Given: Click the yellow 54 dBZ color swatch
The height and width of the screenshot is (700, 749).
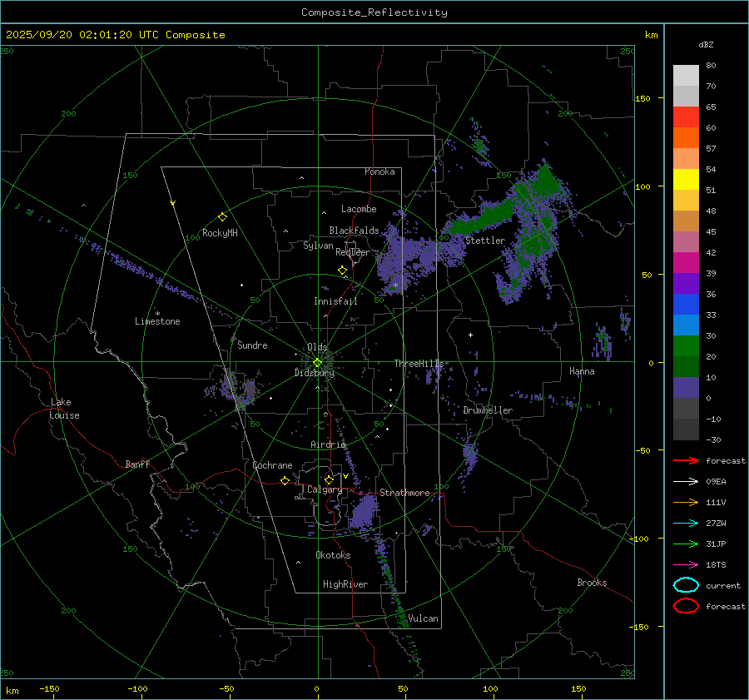Looking at the screenshot, I should (686, 179).
